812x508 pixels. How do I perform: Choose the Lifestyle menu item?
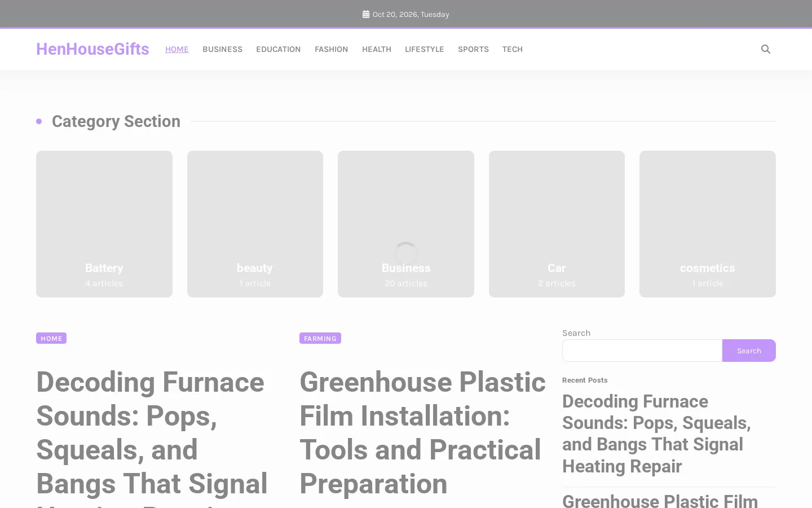pos(425,49)
